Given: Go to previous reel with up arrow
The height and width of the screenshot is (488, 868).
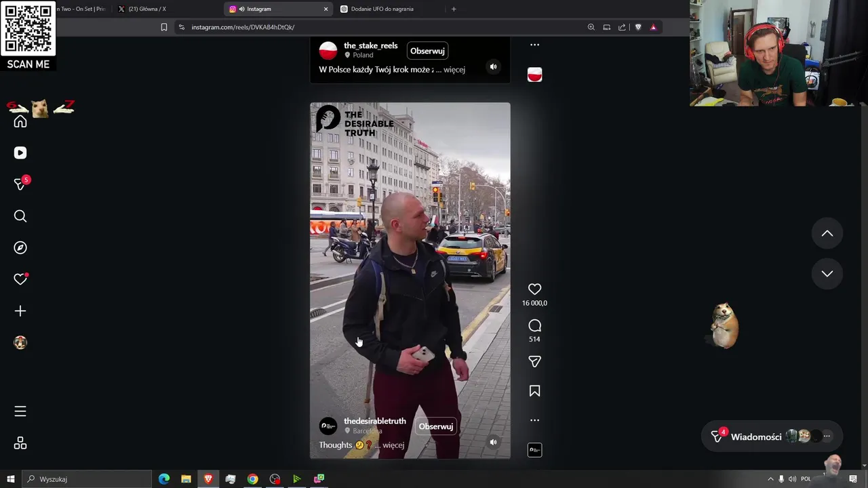Looking at the screenshot, I should 827,234.
